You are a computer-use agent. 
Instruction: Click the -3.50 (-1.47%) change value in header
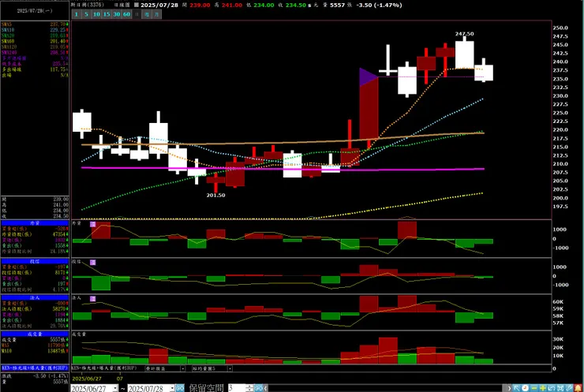tap(379, 6)
